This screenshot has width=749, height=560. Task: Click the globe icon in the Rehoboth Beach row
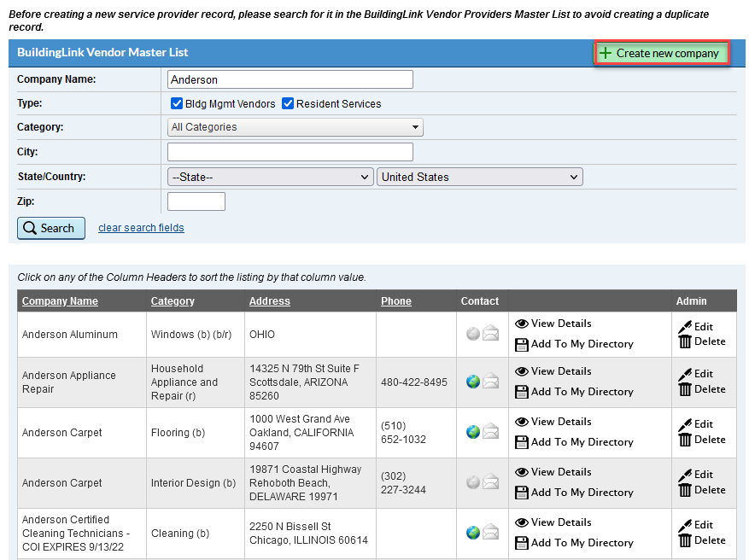473,482
